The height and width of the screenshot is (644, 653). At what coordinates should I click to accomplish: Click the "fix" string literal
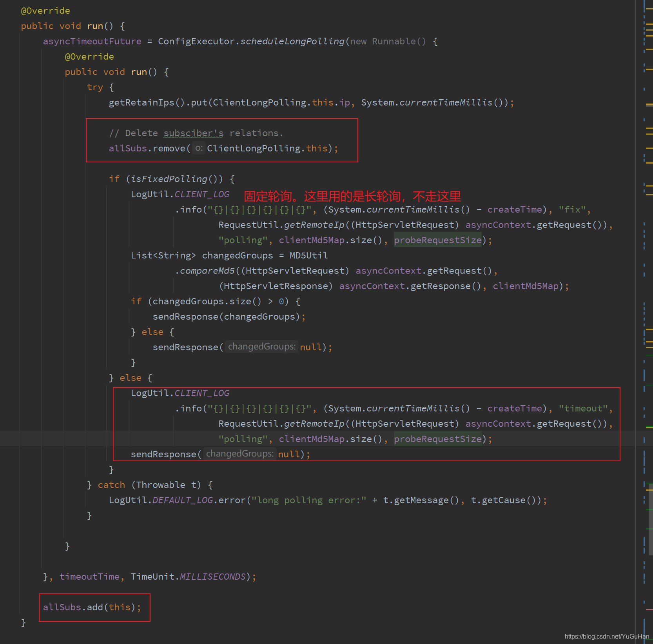(x=572, y=210)
